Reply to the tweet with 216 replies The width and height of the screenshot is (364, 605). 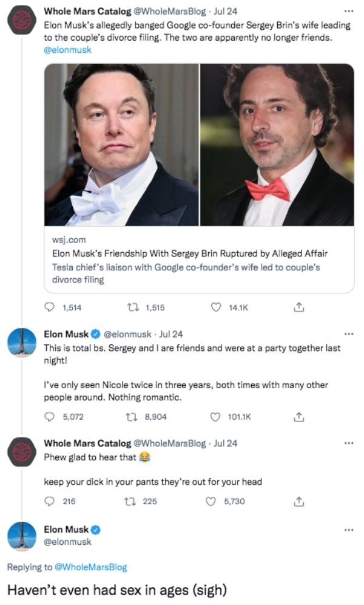coord(50,501)
